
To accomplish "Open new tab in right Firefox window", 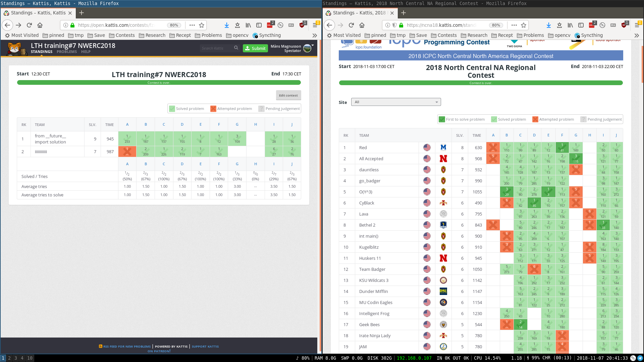I will tap(404, 13).
